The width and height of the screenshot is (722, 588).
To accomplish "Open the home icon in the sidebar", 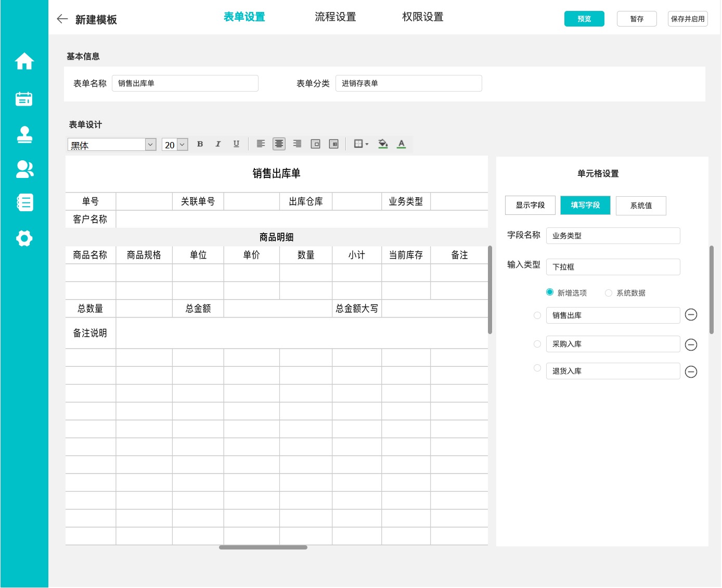I will coord(24,61).
